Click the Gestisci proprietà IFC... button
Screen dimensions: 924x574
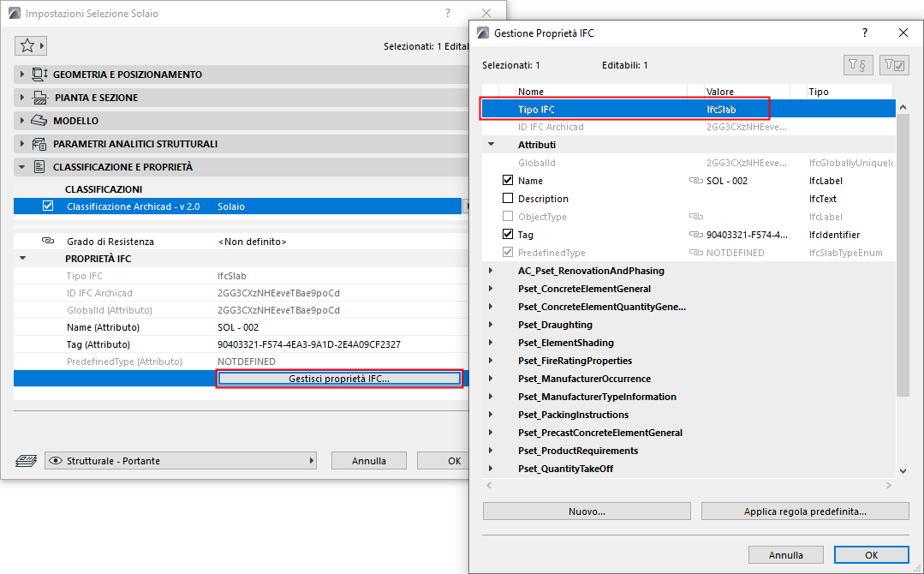pyautogui.click(x=339, y=379)
